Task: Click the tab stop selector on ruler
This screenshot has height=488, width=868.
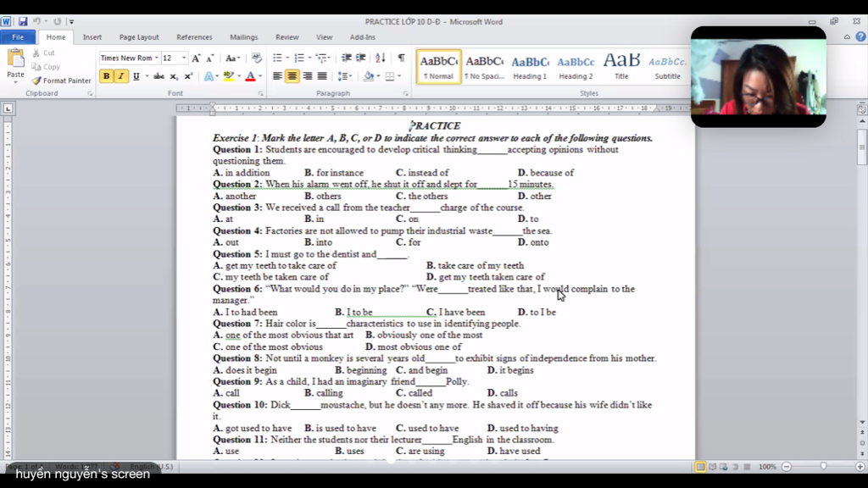Action: coord(8,108)
